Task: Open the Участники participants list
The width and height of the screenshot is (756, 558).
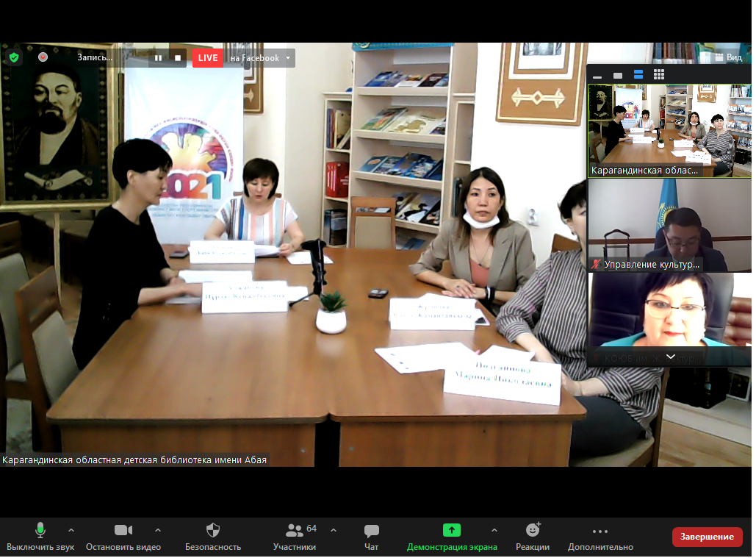Action: [295, 536]
